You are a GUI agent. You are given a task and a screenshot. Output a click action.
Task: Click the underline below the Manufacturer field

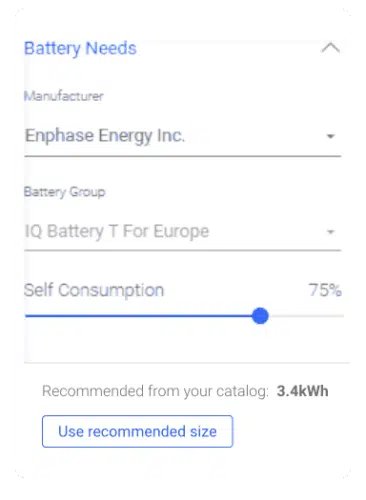pyautogui.click(x=182, y=156)
